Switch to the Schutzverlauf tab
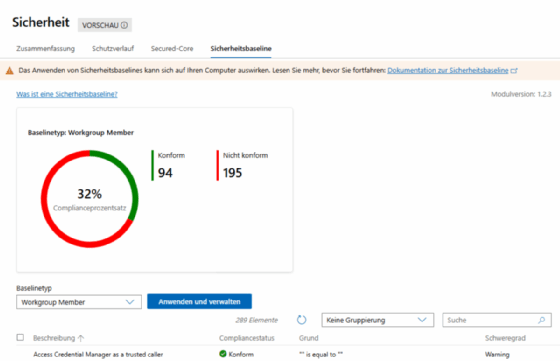The width and height of the screenshot is (560, 361). [x=113, y=49]
